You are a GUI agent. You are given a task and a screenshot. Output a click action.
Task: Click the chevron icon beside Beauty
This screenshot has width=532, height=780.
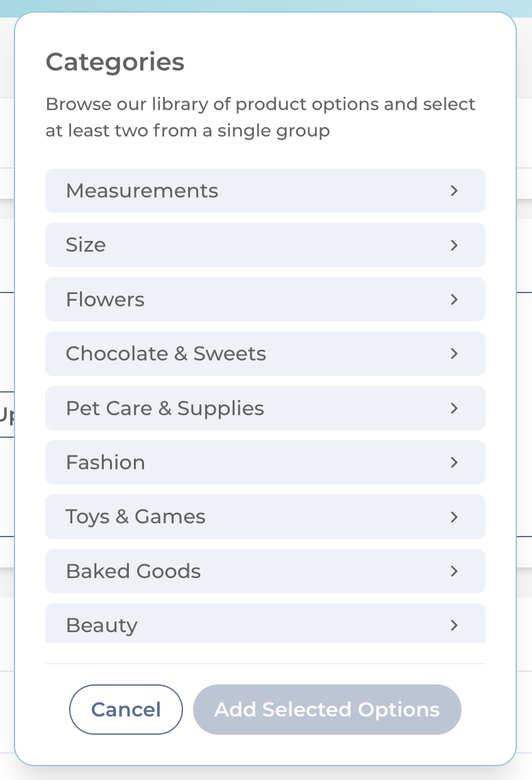tap(454, 625)
